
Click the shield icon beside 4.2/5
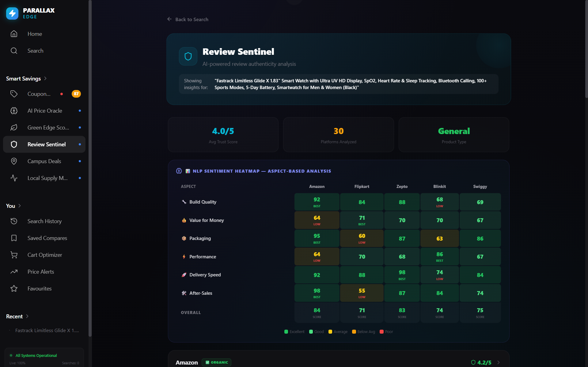[473, 362]
